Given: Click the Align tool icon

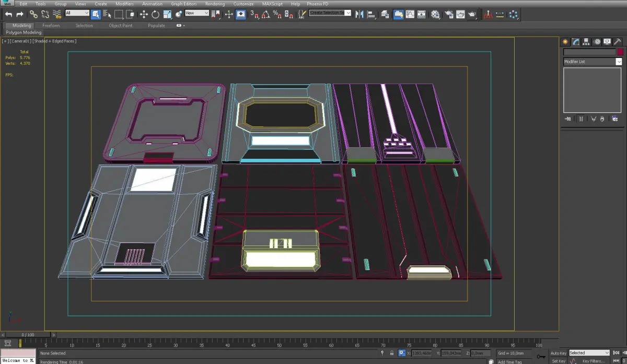Looking at the screenshot, I should click(x=371, y=14).
